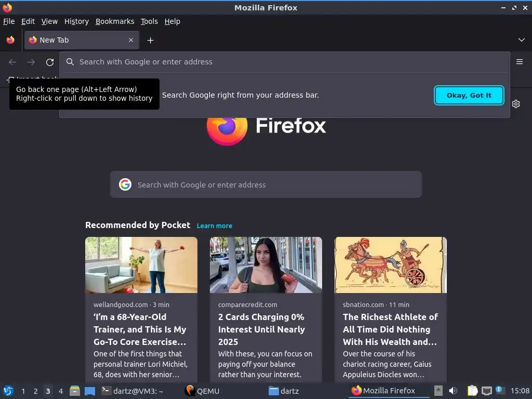This screenshot has width=532, height=399.
Task: Open the file manager launcher icon in taskbar
Action: click(75, 391)
